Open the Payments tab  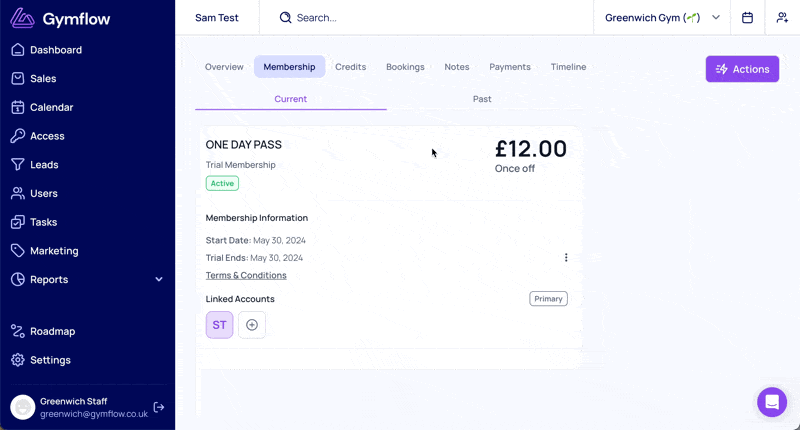coord(510,67)
